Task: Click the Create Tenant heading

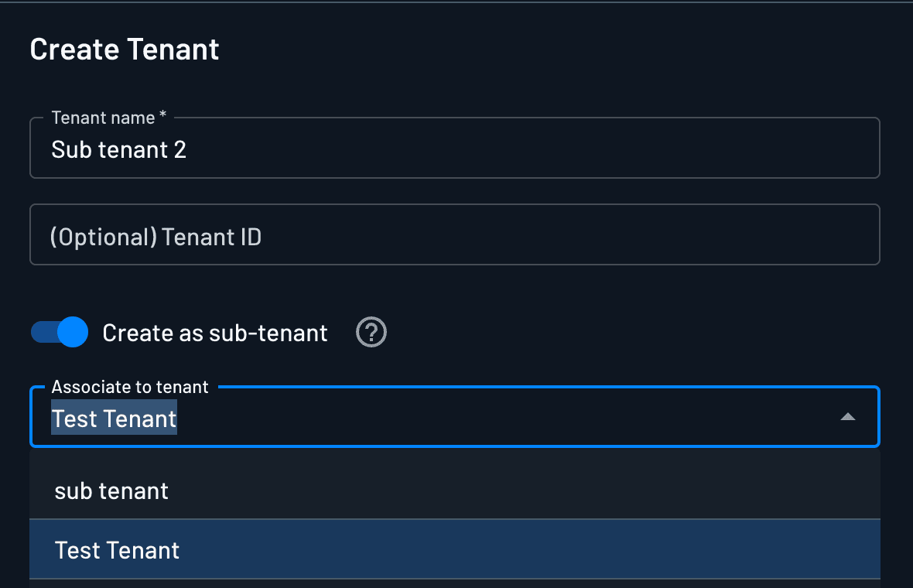Action: coord(124,49)
